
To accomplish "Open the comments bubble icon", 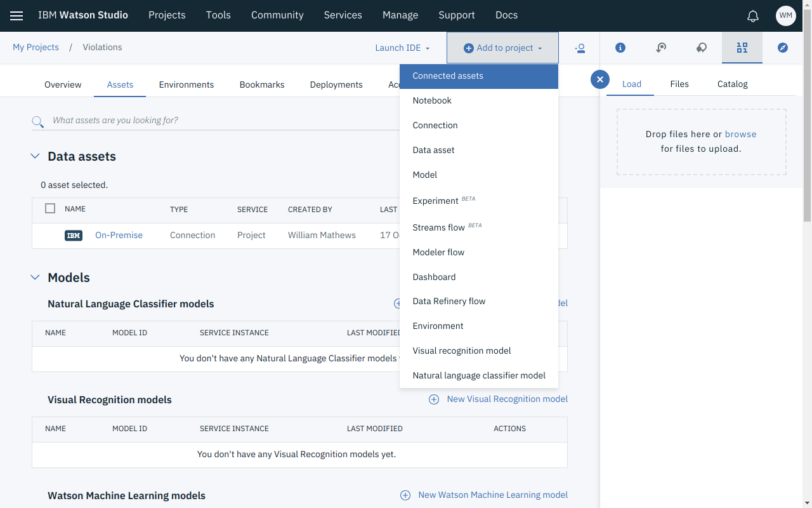I will click(702, 48).
